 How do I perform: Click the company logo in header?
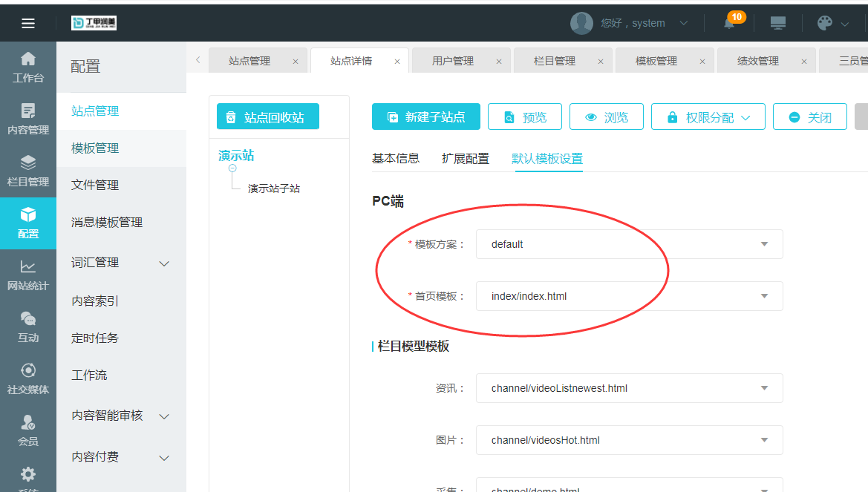pos(94,23)
